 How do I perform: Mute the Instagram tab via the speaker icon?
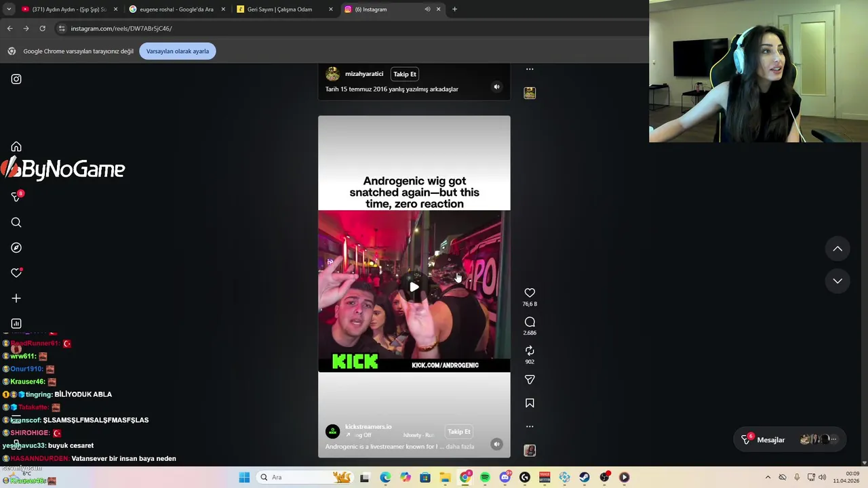[x=427, y=9]
